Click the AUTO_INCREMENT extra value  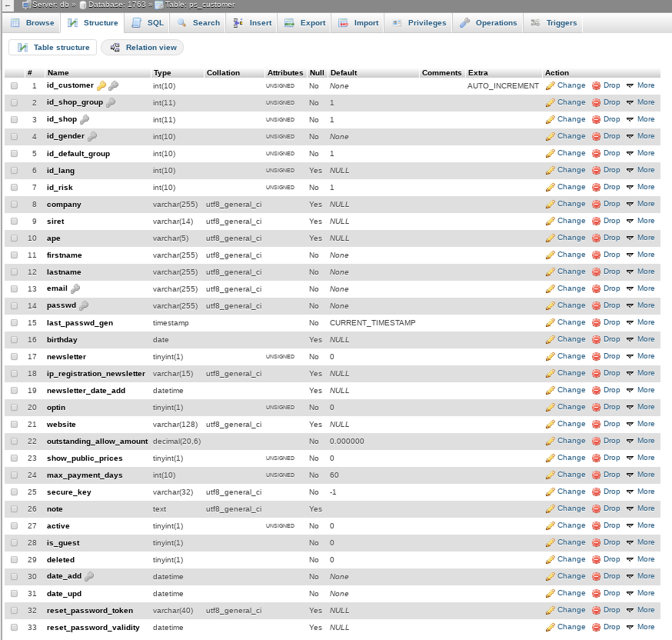[x=503, y=85]
